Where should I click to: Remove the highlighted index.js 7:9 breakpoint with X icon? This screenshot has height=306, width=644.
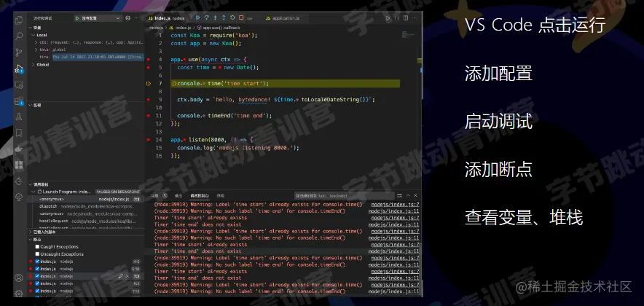tap(127, 276)
